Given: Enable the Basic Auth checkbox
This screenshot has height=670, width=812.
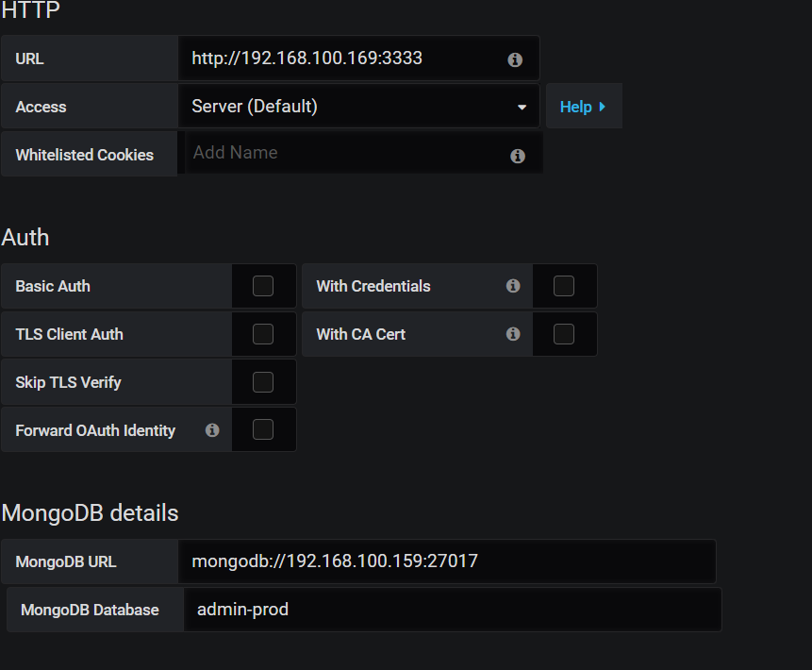Looking at the screenshot, I should (x=262, y=286).
